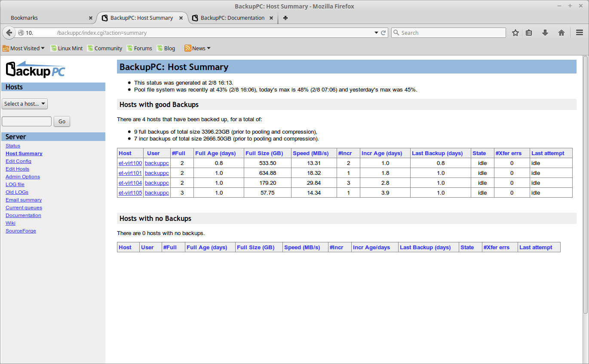
Task: Sort good backups table by Full Size (GB)
Action: pyautogui.click(x=264, y=153)
